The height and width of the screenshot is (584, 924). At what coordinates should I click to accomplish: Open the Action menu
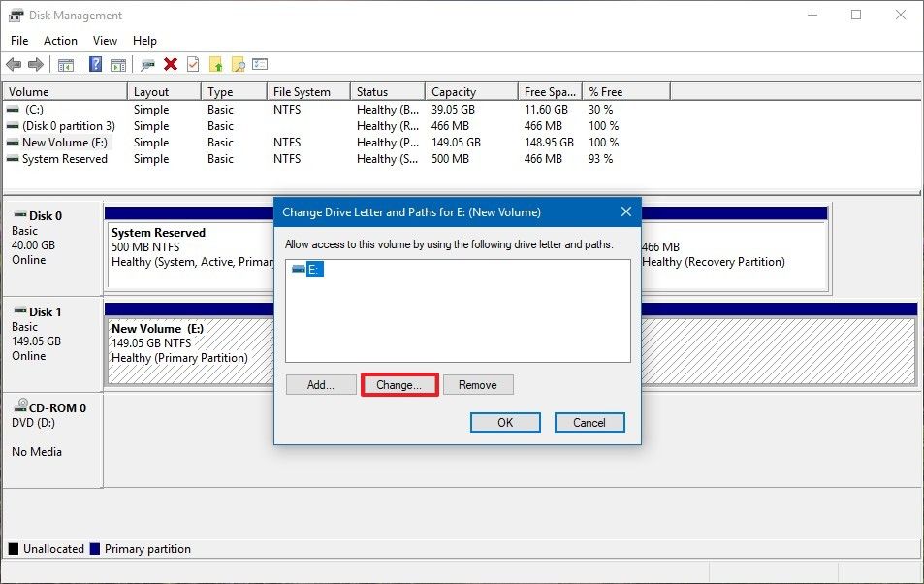[x=60, y=40]
